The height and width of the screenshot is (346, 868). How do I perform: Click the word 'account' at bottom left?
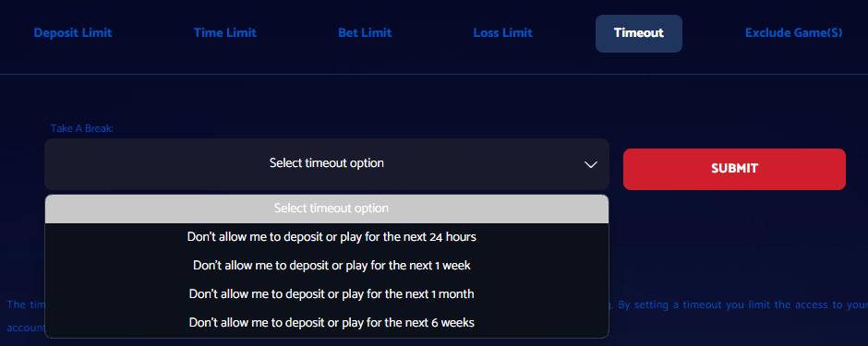point(26,328)
